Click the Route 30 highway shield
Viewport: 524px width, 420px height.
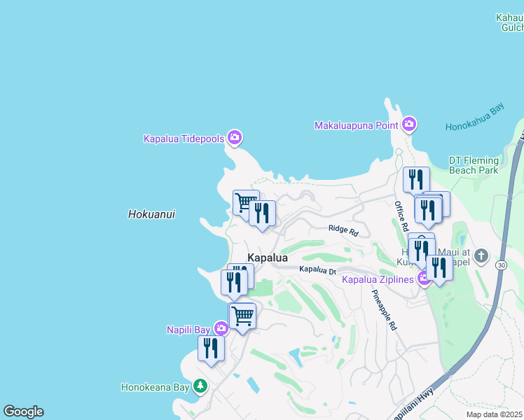(502, 265)
